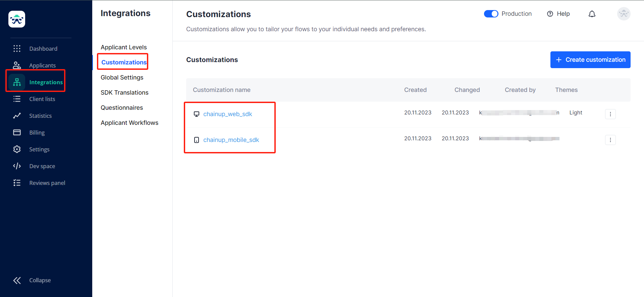Open options menu for chainup_web_sdk row
Image resolution: width=644 pixels, height=297 pixels.
coord(610,114)
